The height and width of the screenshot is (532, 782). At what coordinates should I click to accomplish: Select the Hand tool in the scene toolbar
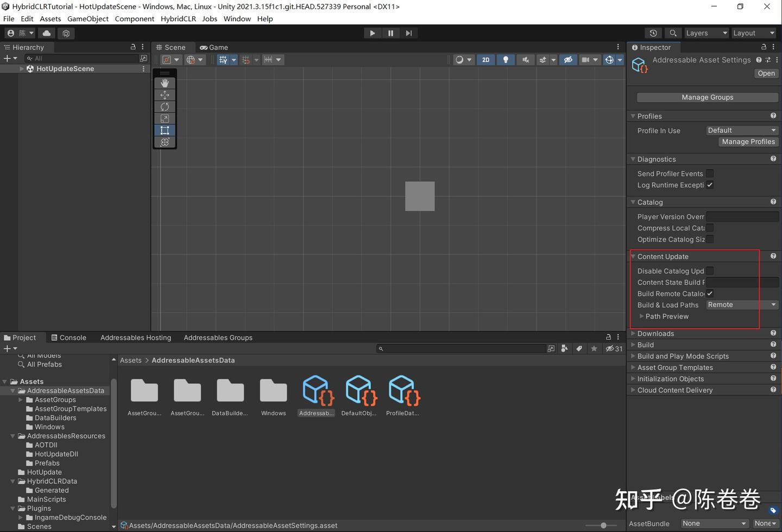tap(165, 83)
